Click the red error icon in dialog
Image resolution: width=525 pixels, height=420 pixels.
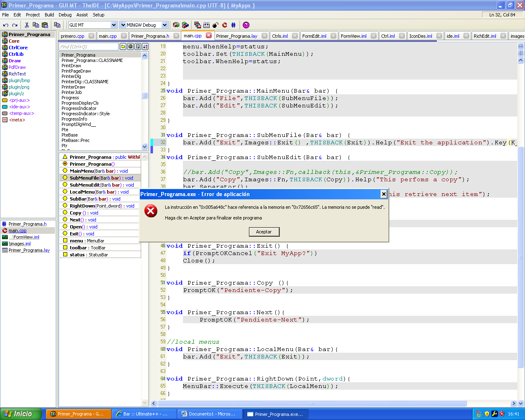(151, 211)
